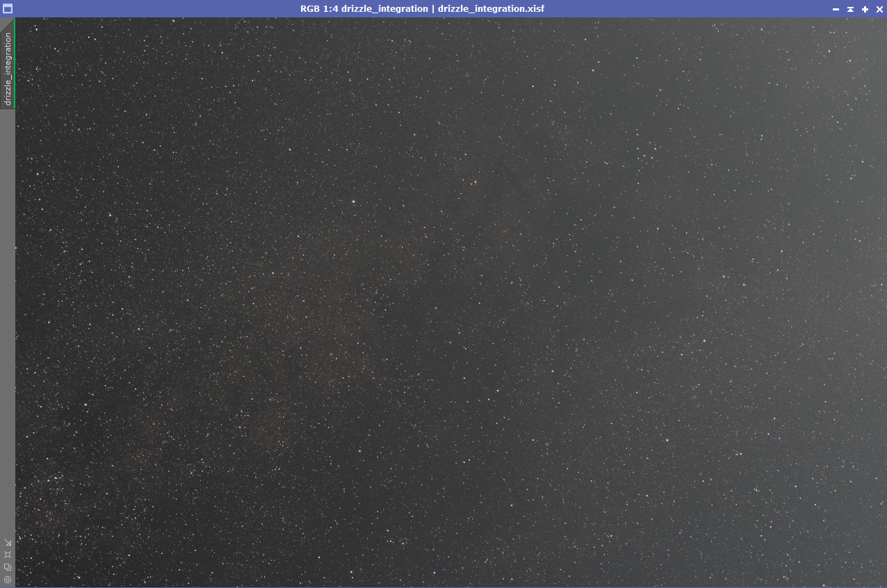
Task: Close the drizzle_integration.xisf window
Action: click(x=879, y=9)
